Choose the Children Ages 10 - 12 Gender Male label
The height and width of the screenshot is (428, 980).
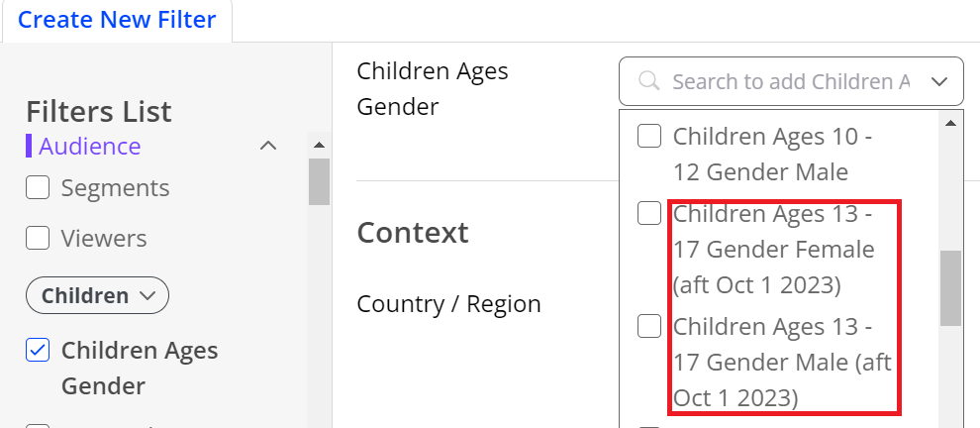(x=772, y=154)
